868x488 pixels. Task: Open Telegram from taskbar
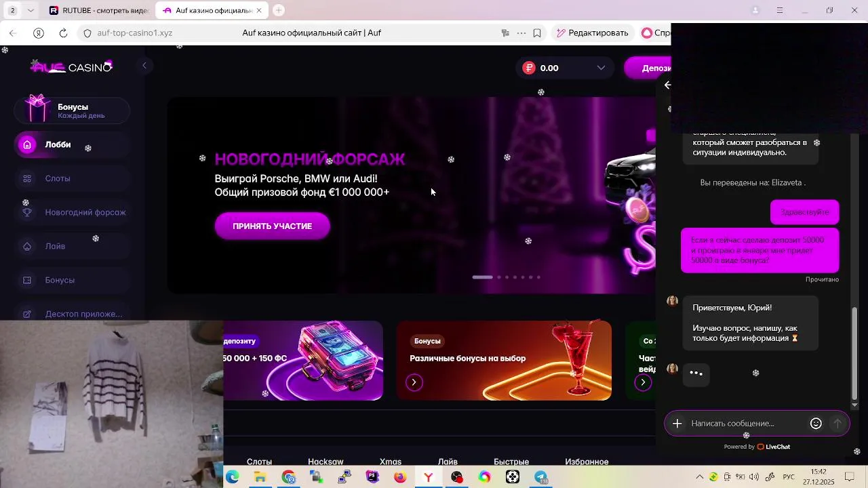coord(541,477)
